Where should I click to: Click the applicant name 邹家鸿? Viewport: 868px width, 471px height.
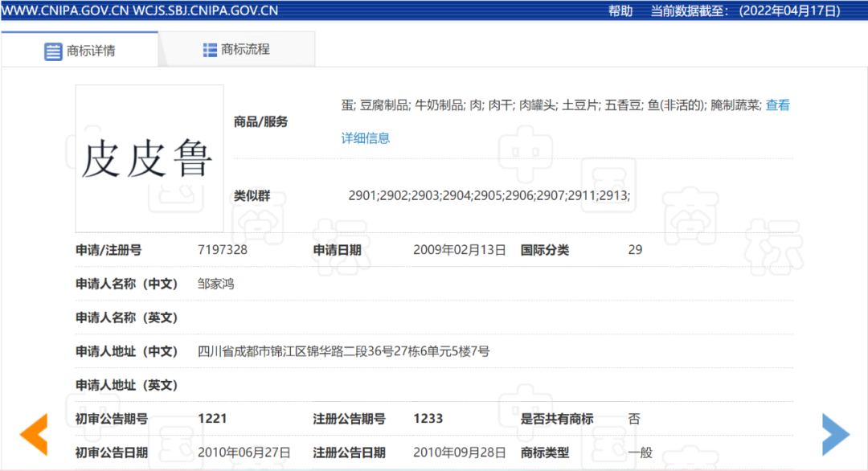(x=216, y=284)
